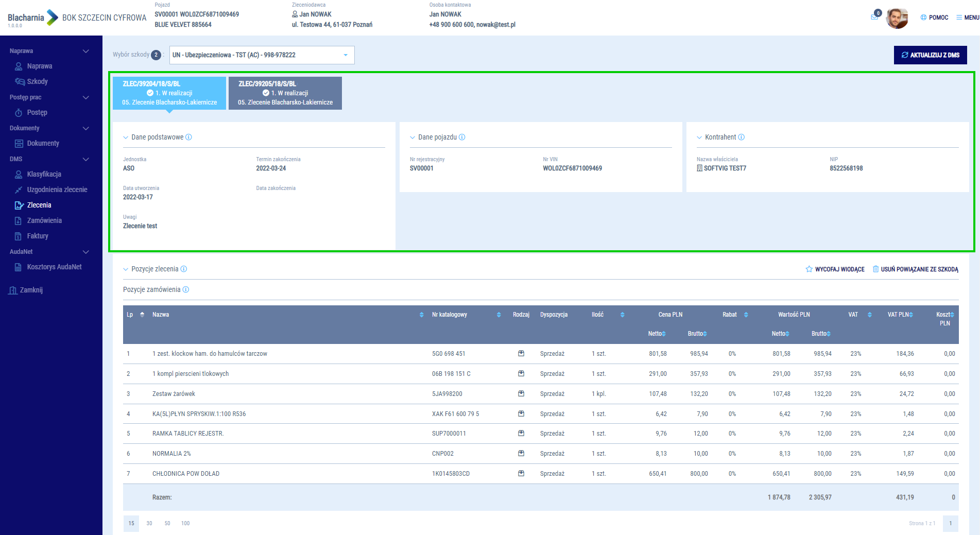The width and height of the screenshot is (980, 535).
Task: Switch to the ZLEC/39205/18/S/BL order tab
Action: pos(285,93)
